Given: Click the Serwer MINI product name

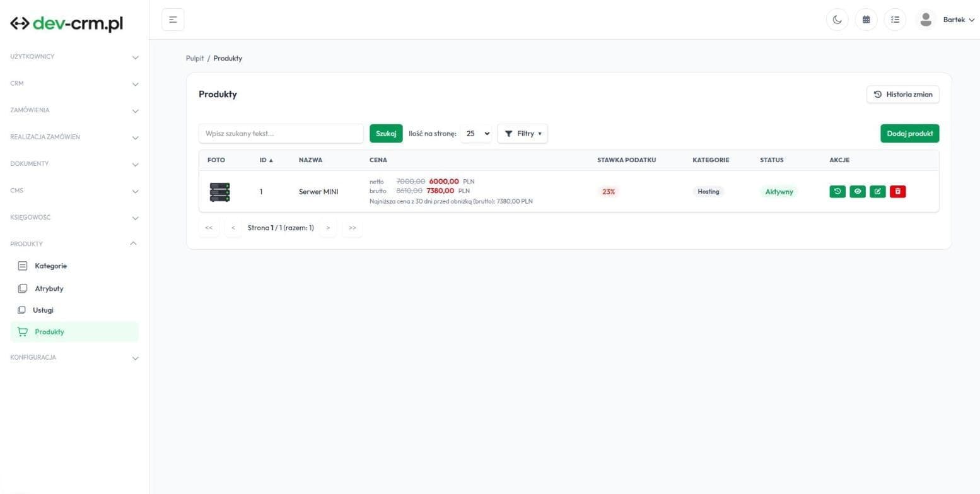Looking at the screenshot, I should [x=318, y=192].
